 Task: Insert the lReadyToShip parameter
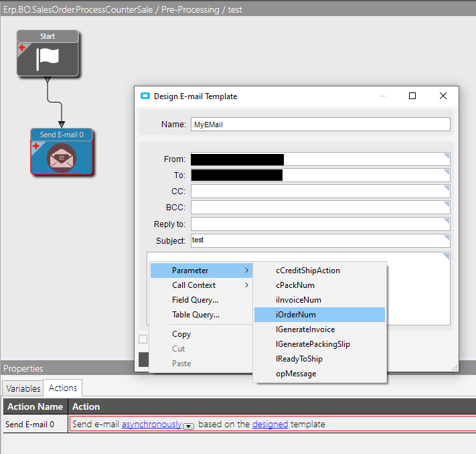pyautogui.click(x=319, y=359)
